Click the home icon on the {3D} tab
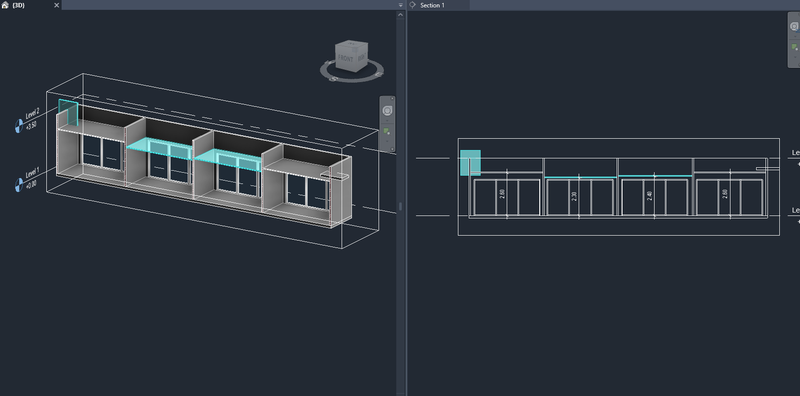The height and width of the screenshot is (396, 800). pyautogui.click(x=5, y=5)
